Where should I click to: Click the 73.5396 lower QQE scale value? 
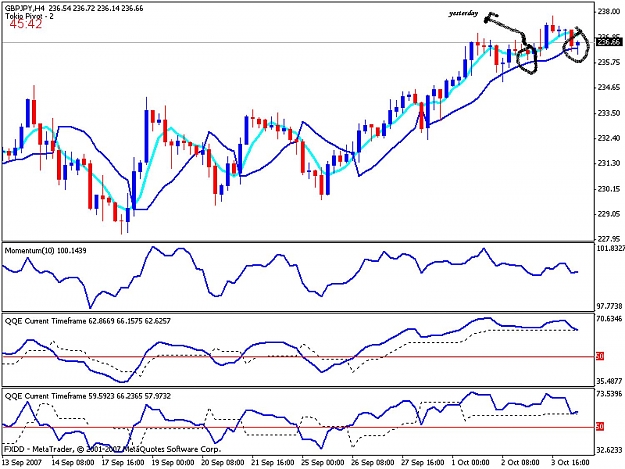pyautogui.click(x=609, y=394)
